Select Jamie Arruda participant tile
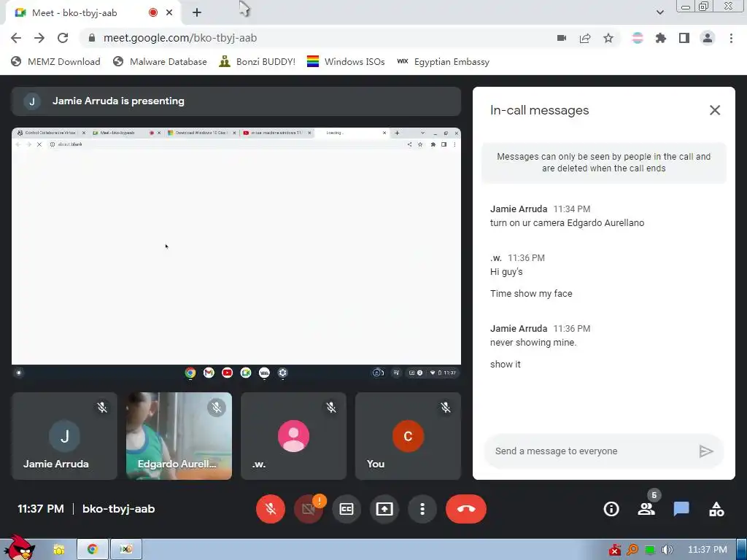This screenshot has width=747, height=560. coord(64,436)
